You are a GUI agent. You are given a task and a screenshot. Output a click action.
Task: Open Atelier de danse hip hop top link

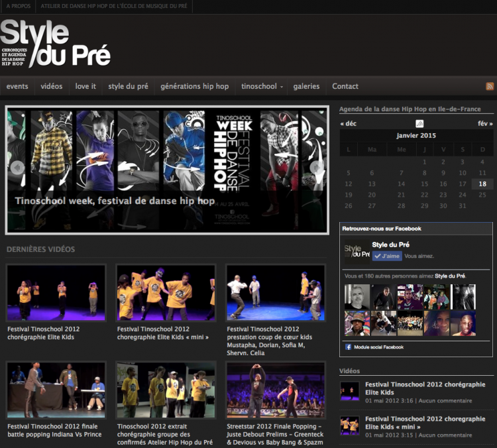pyautogui.click(x=114, y=6)
